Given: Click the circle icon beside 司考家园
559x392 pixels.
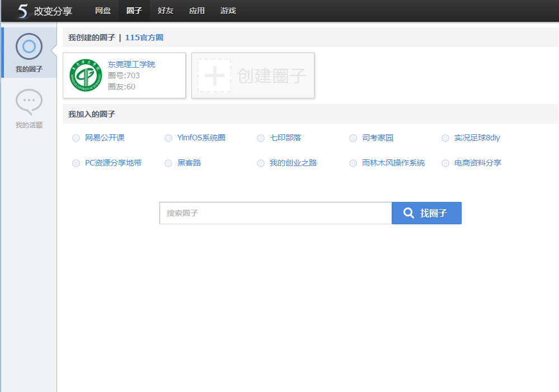Looking at the screenshot, I should click(x=353, y=138).
